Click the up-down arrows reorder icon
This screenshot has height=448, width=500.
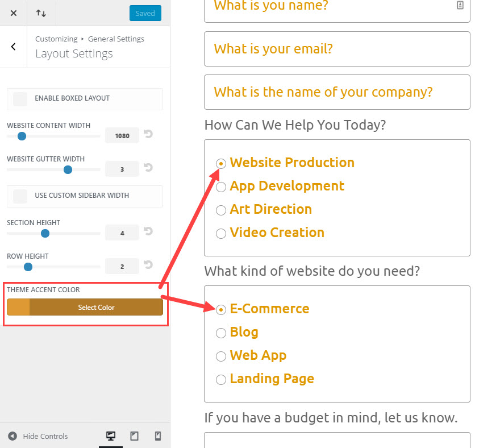click(x=41, y=13)
